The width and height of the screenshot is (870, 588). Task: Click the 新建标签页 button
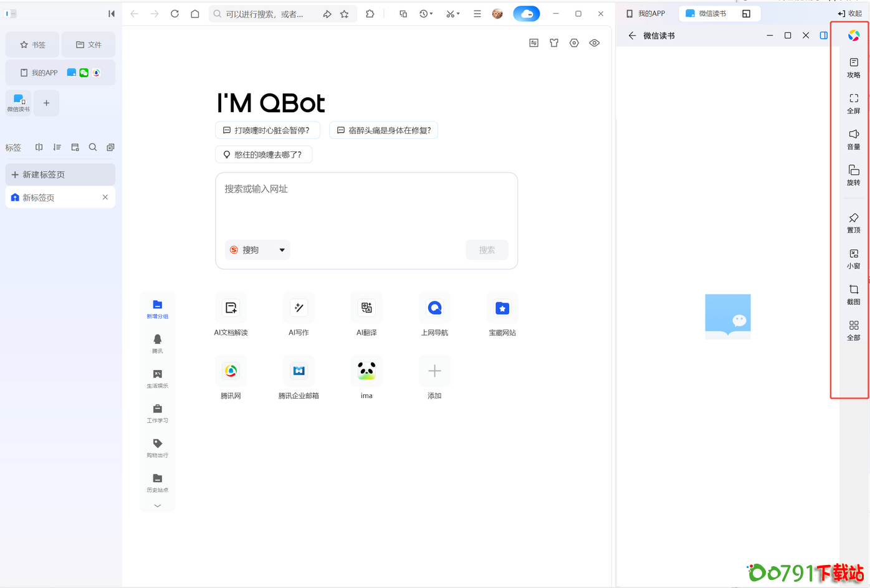[x=60, y=174]
